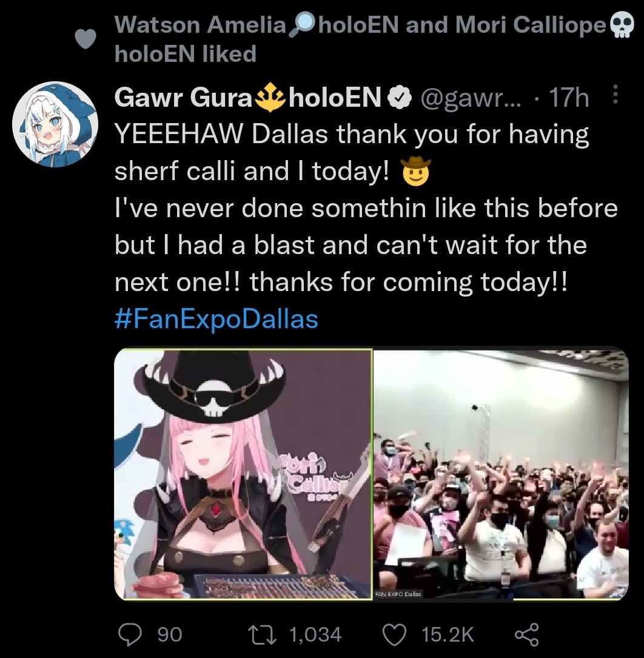The height and width of the screenshot is (658, 644).
Task: Open the reply speech bubble icon
Action: coord(129,634)
